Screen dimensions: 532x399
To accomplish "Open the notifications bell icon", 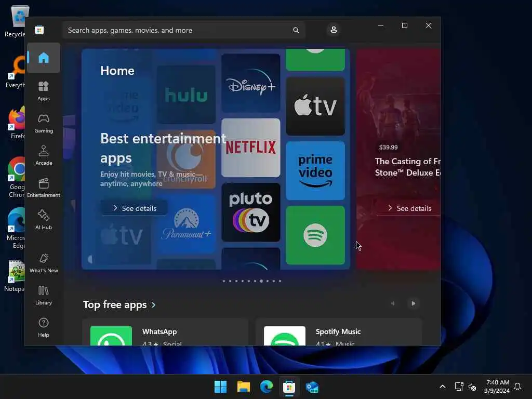I will (517, 387).
